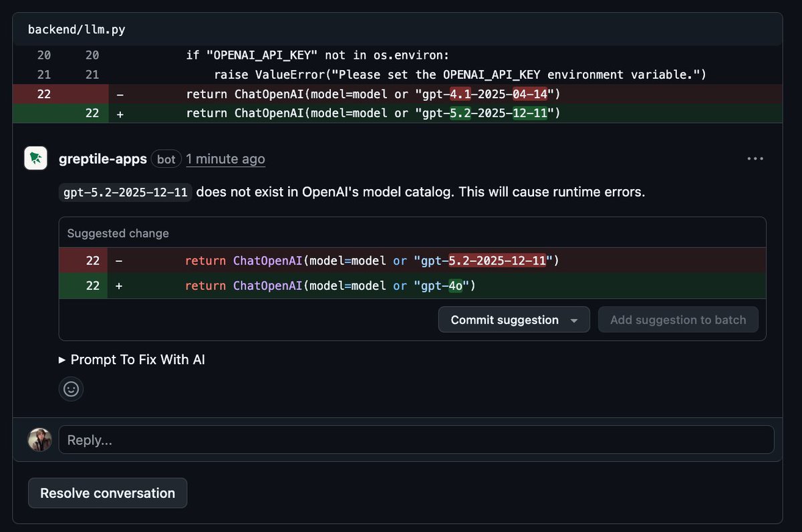The image size is (802, 532).
Task: Click the suggested added line containing gpt-4o
Action: click(x=412, y=285)
